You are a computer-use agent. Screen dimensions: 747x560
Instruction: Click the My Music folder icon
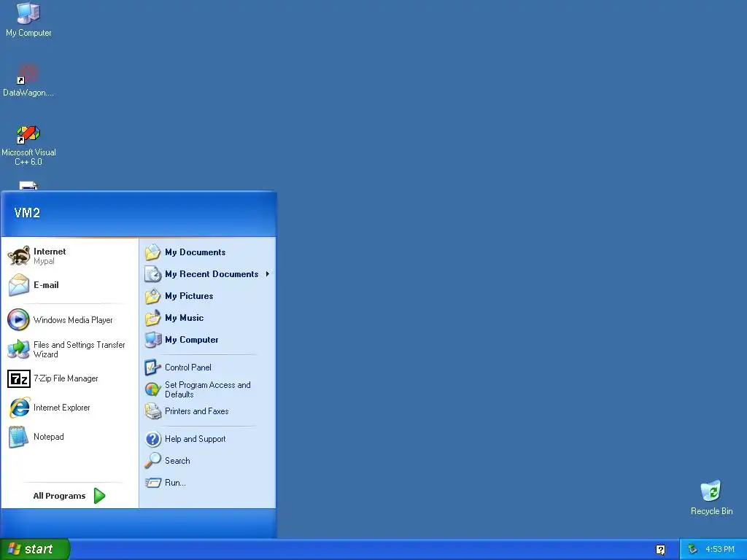tap(153, 318)
